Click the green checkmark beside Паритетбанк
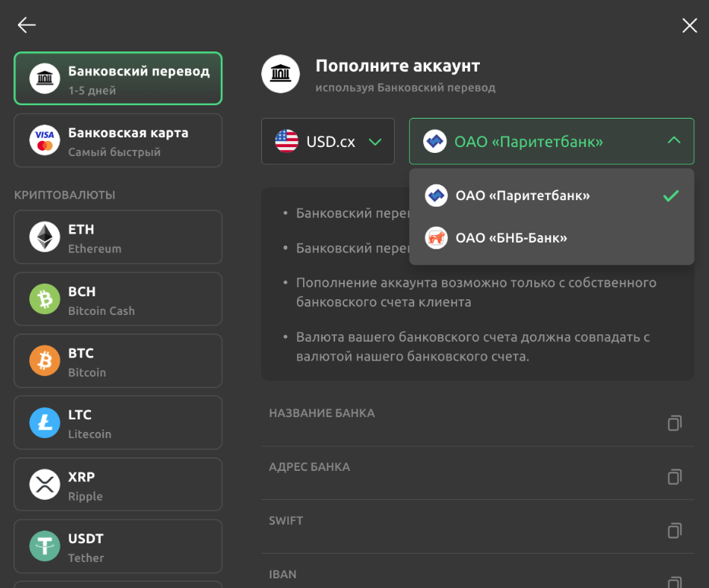The width and height of the screenshot is (709, 588). (x=671, y=196)
